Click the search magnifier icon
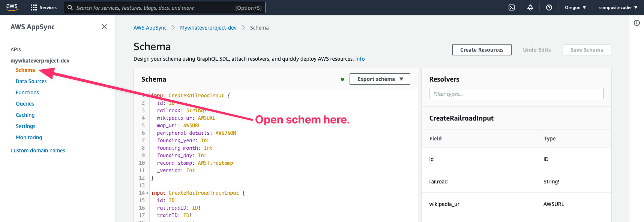Viewport: 644px width, 222px height. tap(70, 7)
